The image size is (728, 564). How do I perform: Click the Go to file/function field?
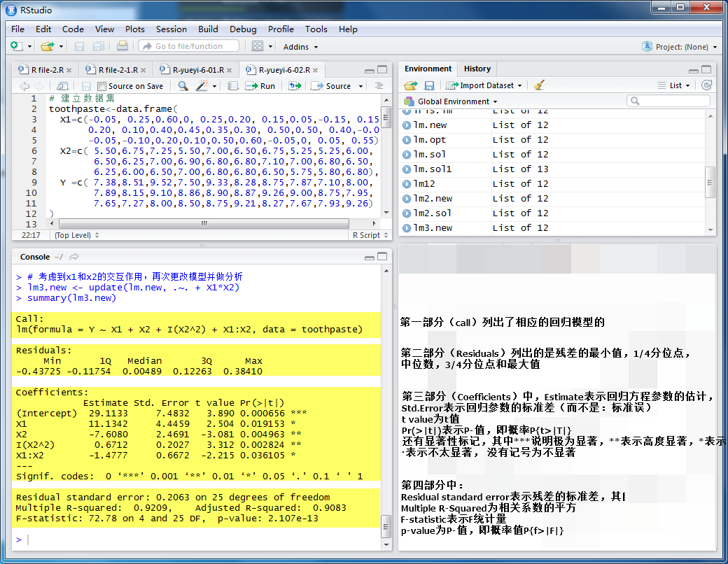click(x=189, y=46)
